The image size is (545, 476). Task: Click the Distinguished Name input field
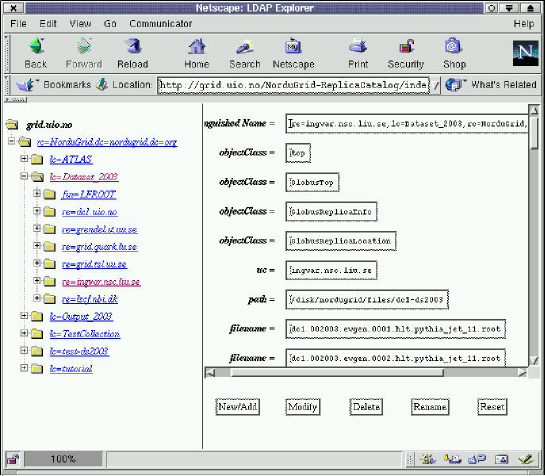point(407,123)
